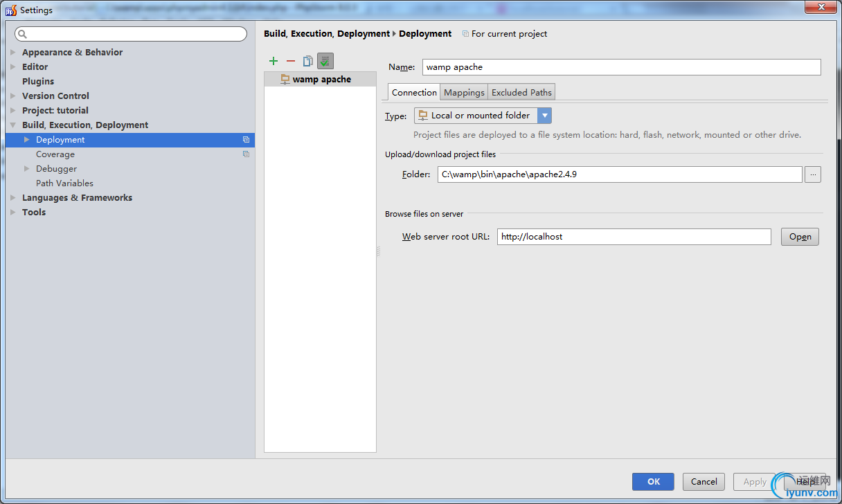This screenshot has height=504, width=842.
Task: Expand the Deployment sub-tree arrow
Action: 27,140
